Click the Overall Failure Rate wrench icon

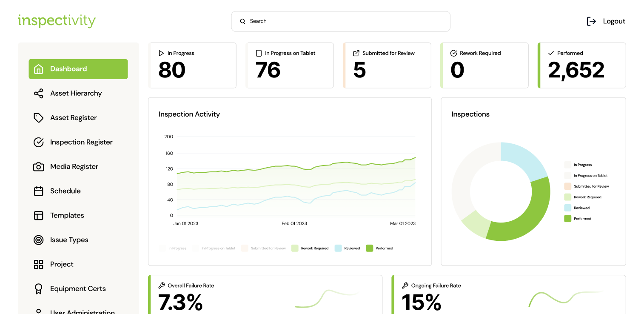point(162,285)
